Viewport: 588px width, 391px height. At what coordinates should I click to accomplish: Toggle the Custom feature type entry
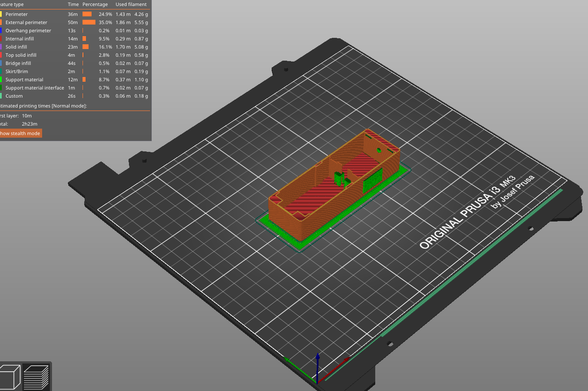[14, 96]
